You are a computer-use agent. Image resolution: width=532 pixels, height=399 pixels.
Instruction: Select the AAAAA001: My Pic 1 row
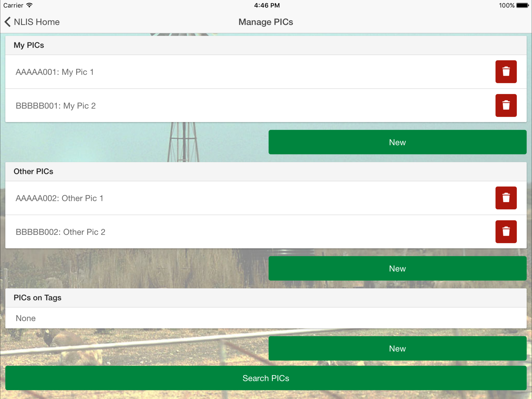(266, 72)
